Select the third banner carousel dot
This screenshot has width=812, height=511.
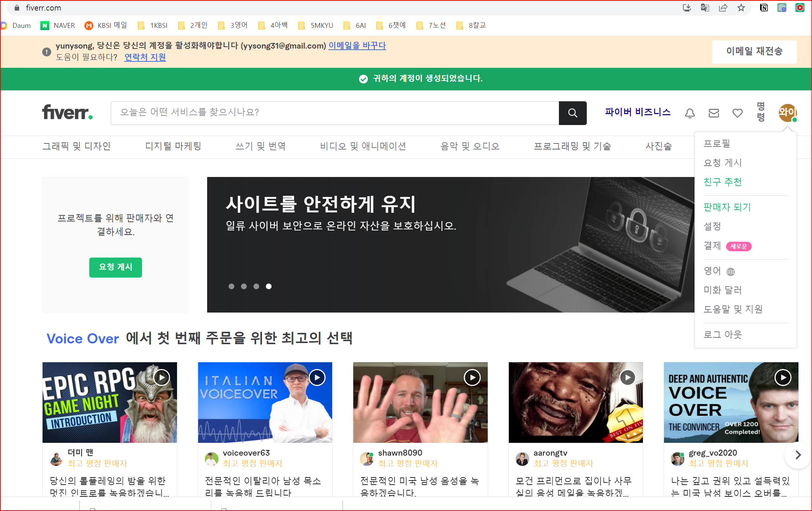256,286
